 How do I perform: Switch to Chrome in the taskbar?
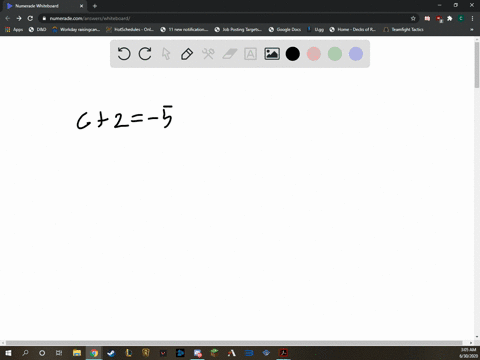94,353
